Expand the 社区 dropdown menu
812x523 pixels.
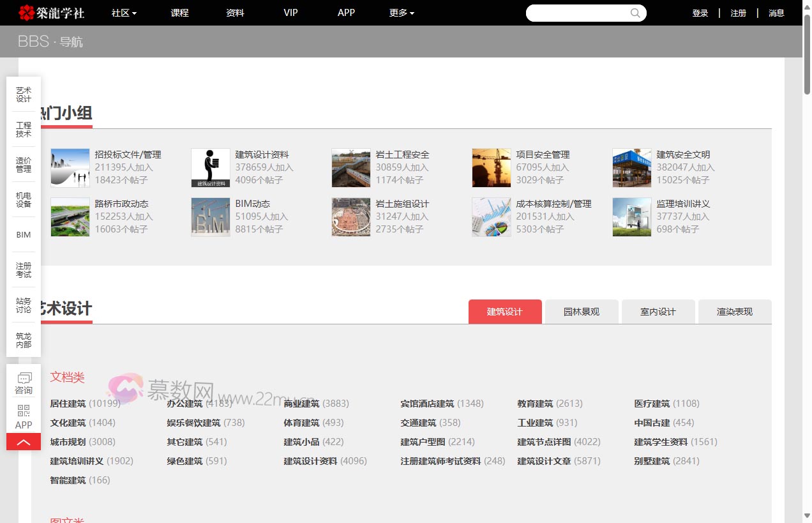(124, 13)
